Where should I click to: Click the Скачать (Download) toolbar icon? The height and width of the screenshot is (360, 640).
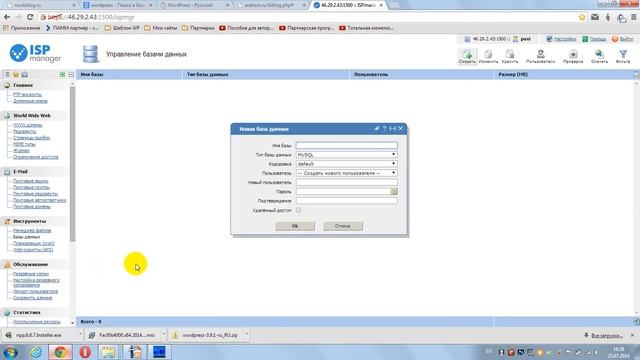point(599,56)
